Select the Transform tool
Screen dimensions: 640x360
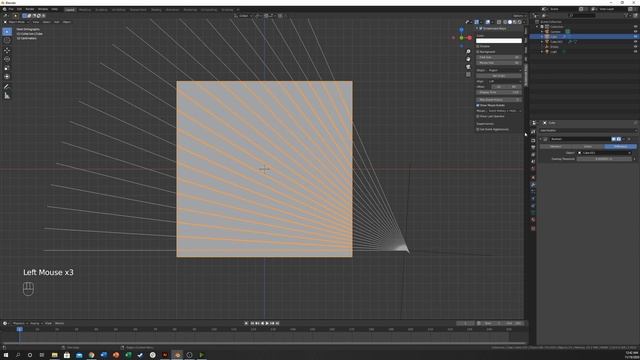pyautogui.click(x=7, y=76)
